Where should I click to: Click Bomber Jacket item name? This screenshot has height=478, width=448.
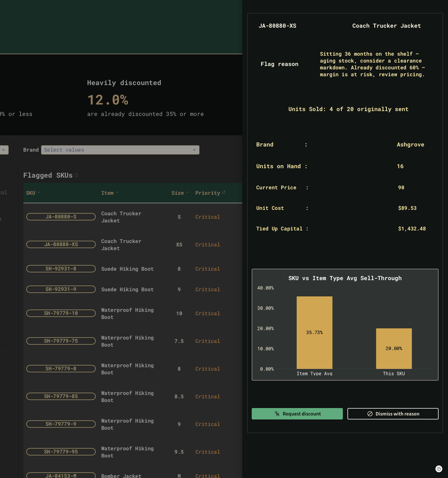(121, 476)
